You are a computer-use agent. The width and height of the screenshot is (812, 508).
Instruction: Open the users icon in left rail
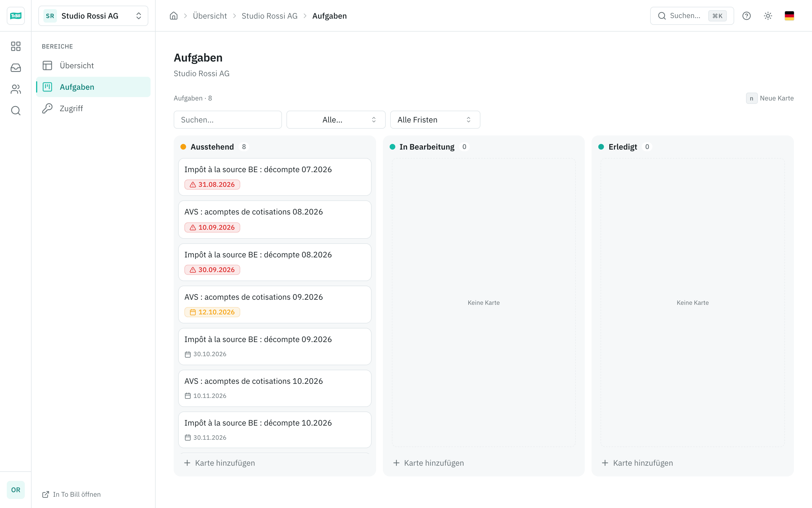16,89
